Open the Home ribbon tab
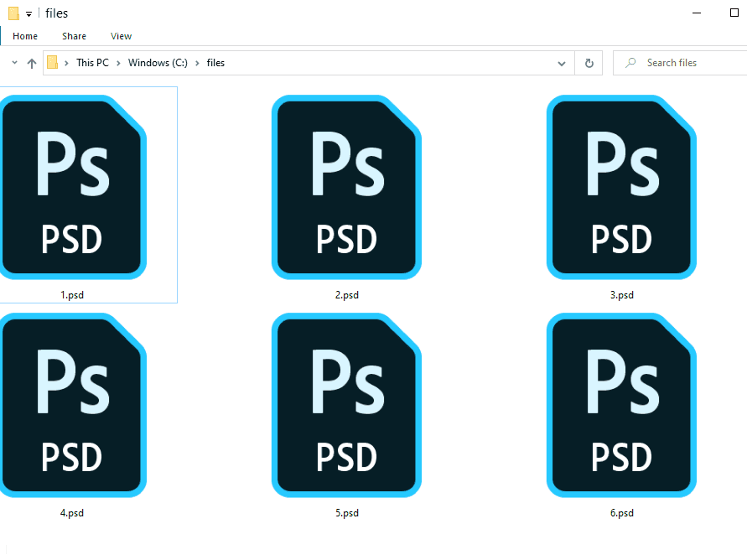 coord(25,36)
